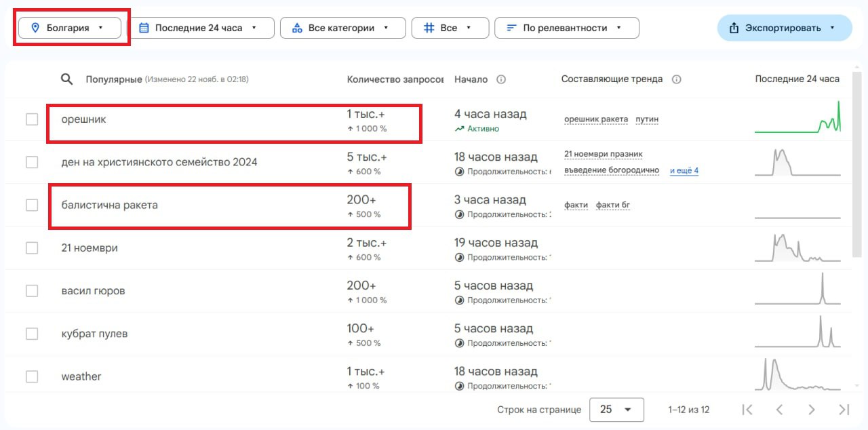
Task: Open the васил гюров trend row
Action: tap(93, 291)
